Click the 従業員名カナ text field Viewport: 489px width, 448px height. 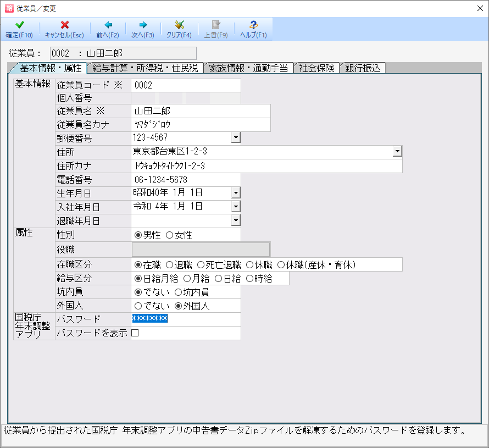[201, 125]
